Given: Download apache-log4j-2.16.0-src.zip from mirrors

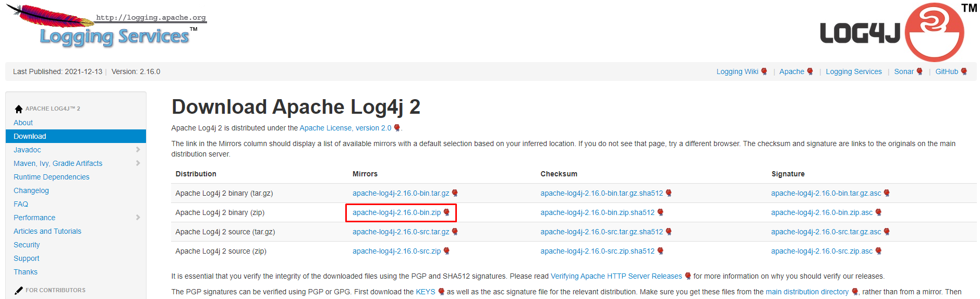Looking at the screenshot, I should tap(396, 251).
